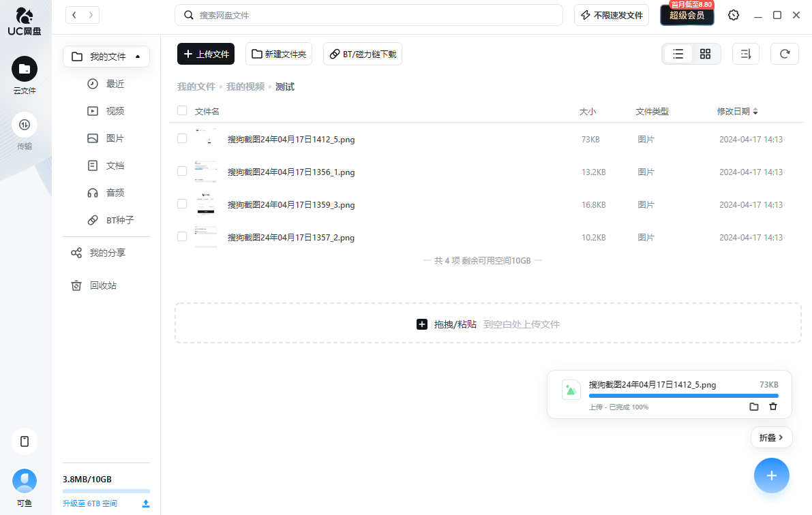Tick checkbox for 搜狗截图24年04月17日1357_2.png
The image size is (812, 515).
(x=182, y=236)
